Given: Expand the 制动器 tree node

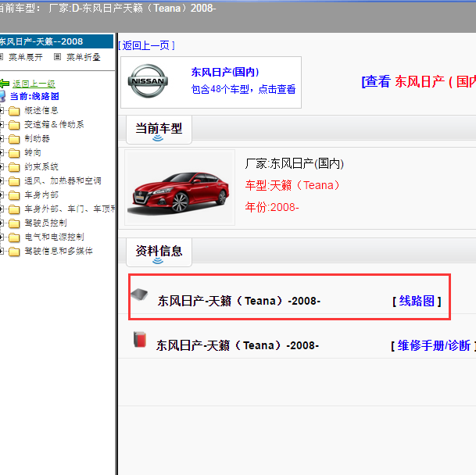Looking at the screenshot, I should click(x=2, y=139).
